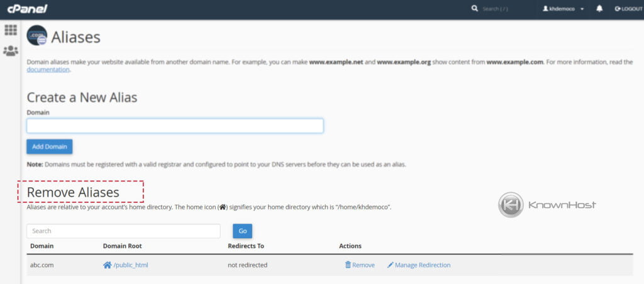Open the cPanel home logo
Viewport: 644px width, 284px height.
(27, 9)
